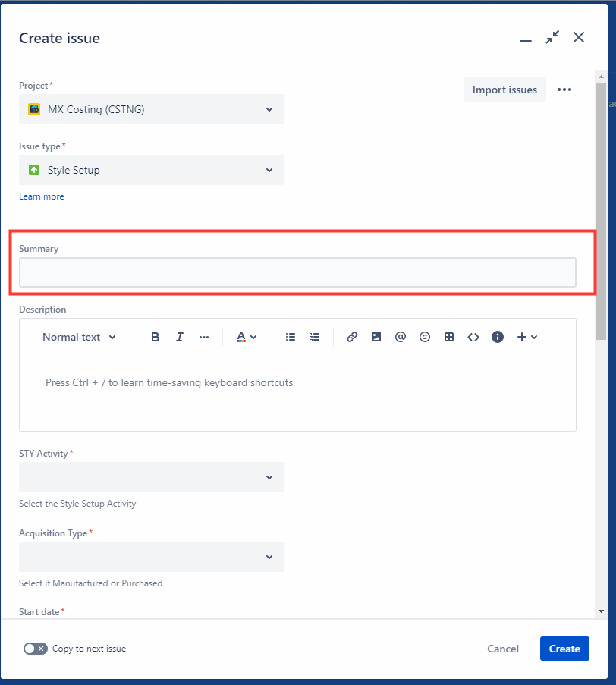Insert a code snippet
Image resolution: width=616 pixels, height=685 pixels.
click(473, 337)
